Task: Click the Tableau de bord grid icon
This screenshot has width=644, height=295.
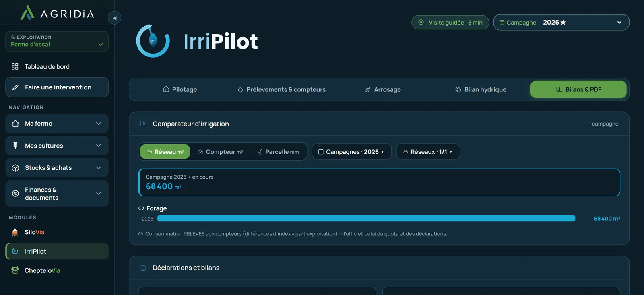Action: tap(15, 66)
